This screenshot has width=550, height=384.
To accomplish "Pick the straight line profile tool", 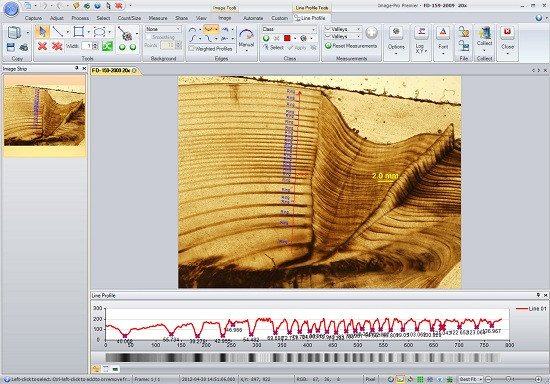I will [57, 32].
